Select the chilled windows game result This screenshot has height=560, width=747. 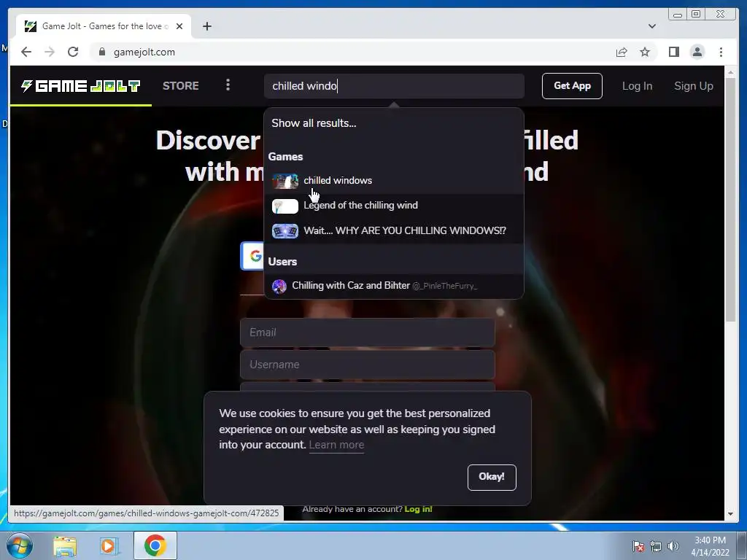[394, 181]
